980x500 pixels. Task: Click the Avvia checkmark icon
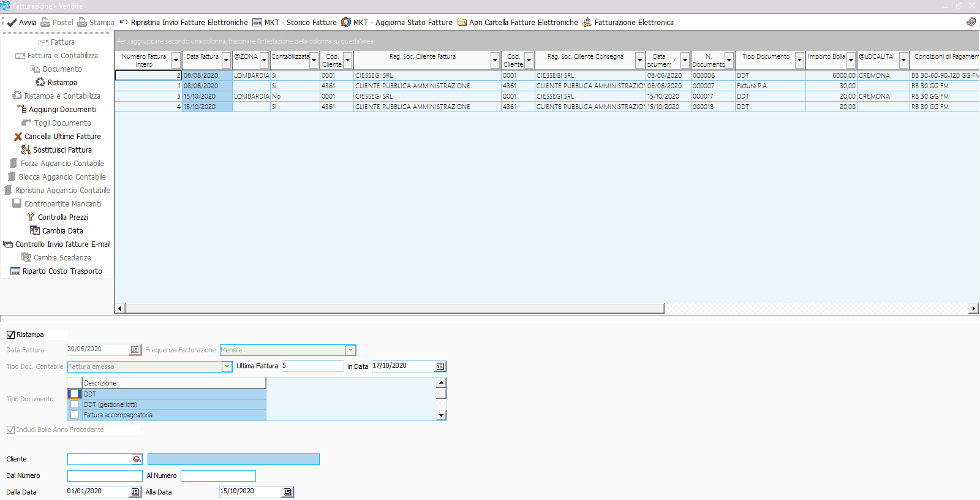(x=12, y=22)
